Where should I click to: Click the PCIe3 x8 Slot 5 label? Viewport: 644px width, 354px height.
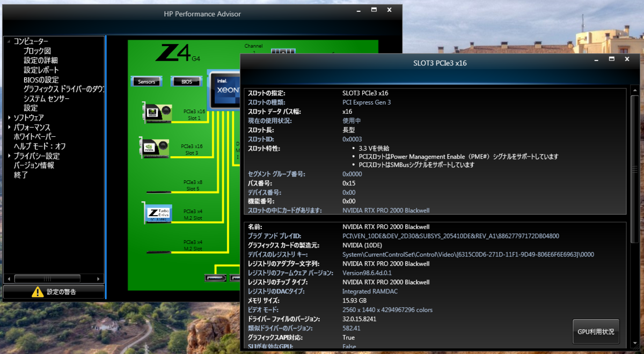tap(193, 185)
